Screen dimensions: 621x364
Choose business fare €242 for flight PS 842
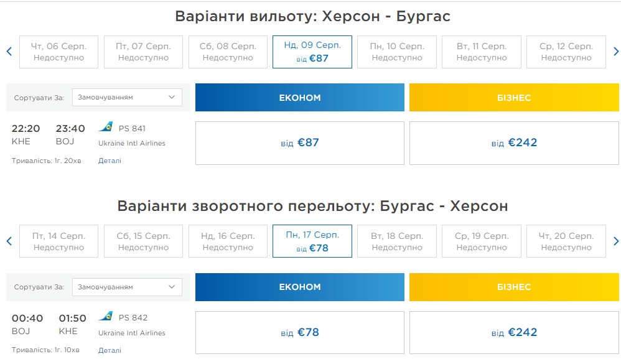514,332
